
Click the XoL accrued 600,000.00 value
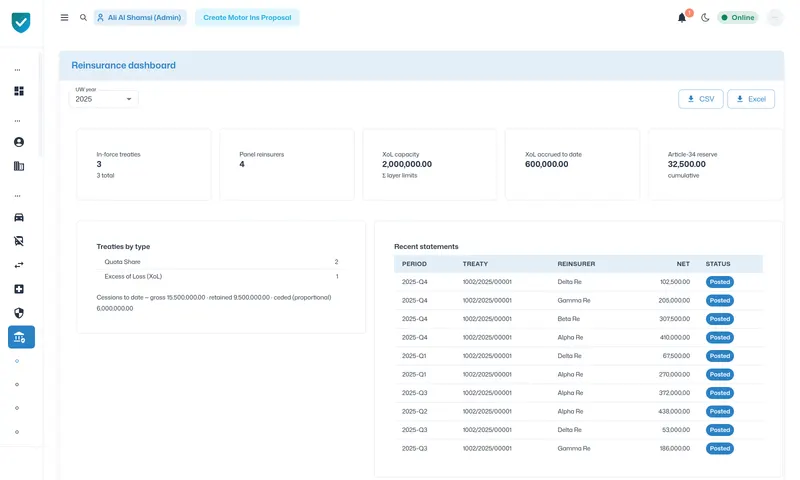tap(546, 164)
